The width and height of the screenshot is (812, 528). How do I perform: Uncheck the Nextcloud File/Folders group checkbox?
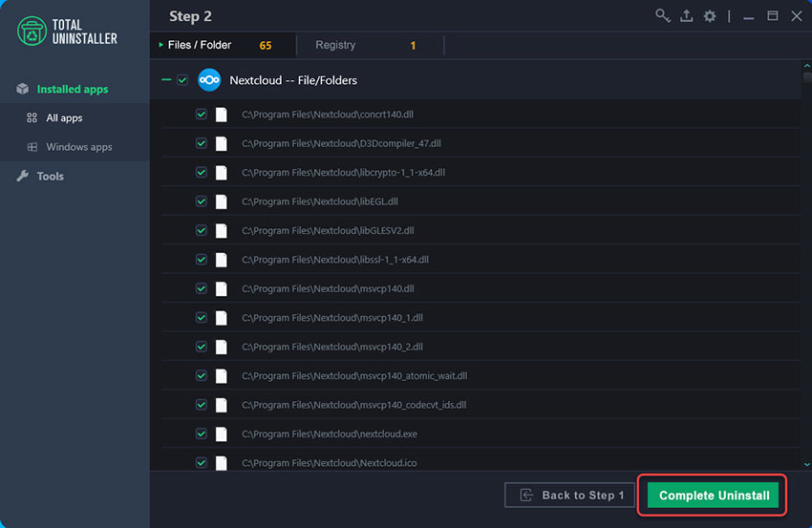(x=182, y=81)
